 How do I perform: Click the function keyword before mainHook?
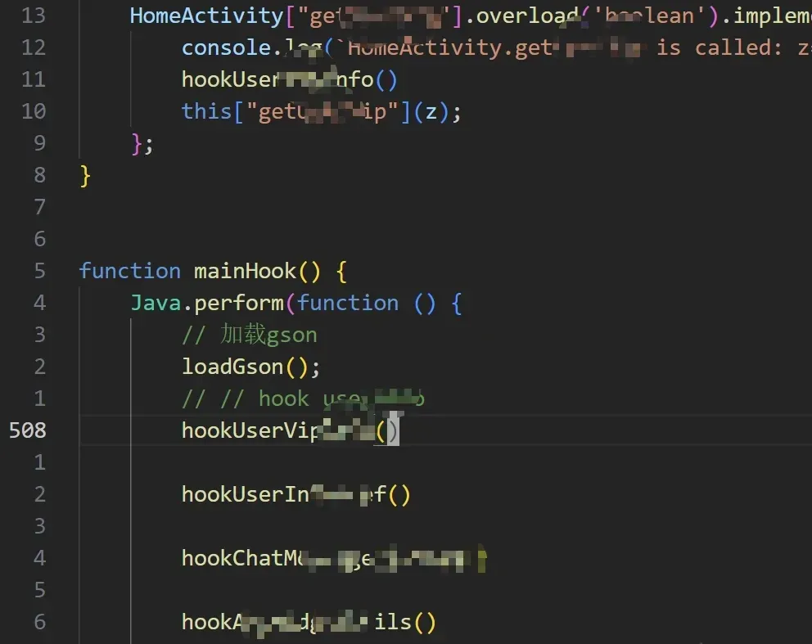pos(129,271)
